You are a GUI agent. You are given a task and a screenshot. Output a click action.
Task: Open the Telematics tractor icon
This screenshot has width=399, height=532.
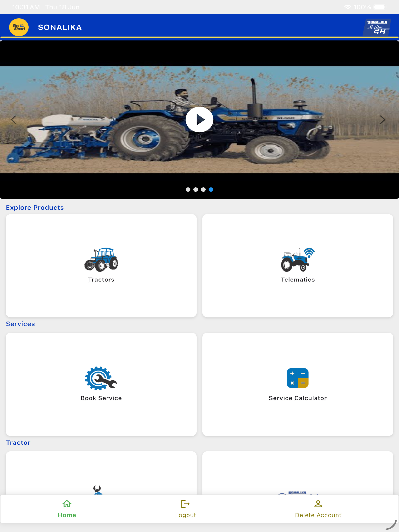point(298,260)
